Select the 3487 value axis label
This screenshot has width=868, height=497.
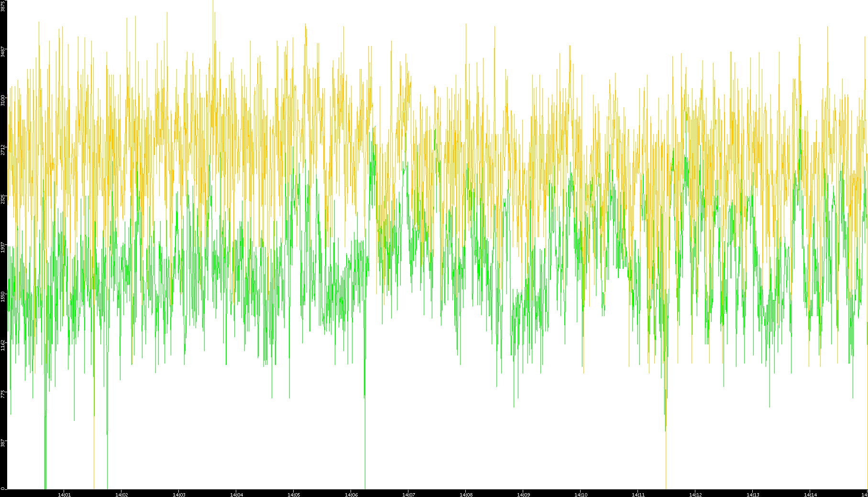coord(3,52)
